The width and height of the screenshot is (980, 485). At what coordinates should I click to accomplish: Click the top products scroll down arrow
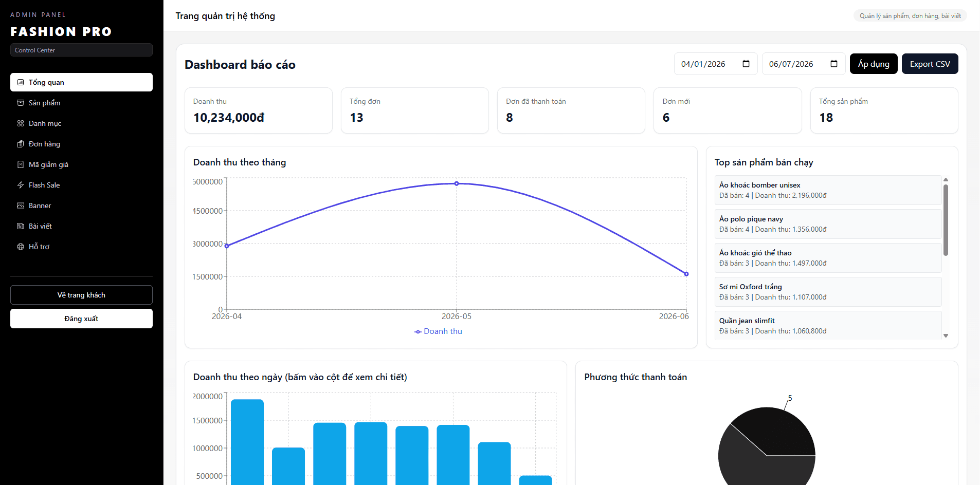[946, 335]
